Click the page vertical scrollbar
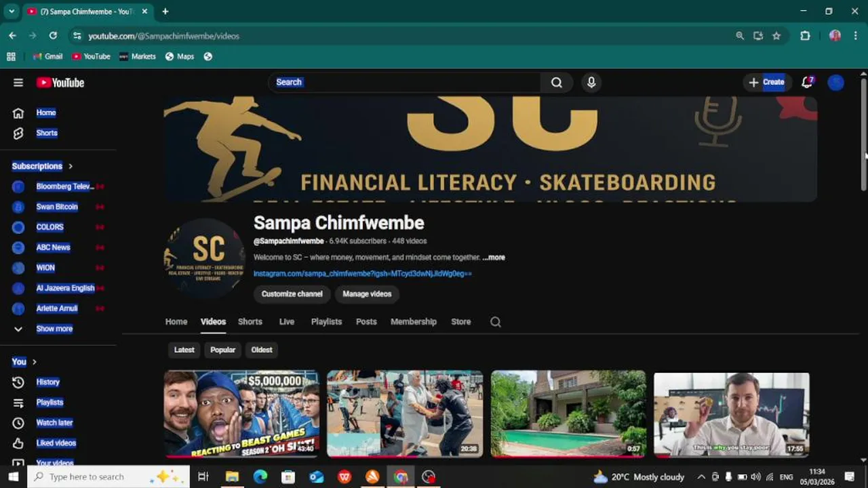Screen dimensions: 868x488 863,136
